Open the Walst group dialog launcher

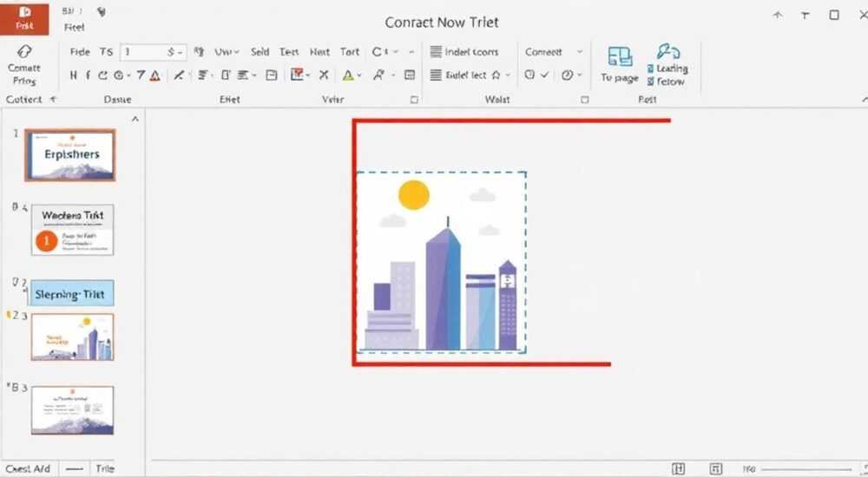(x=584, y=100)
